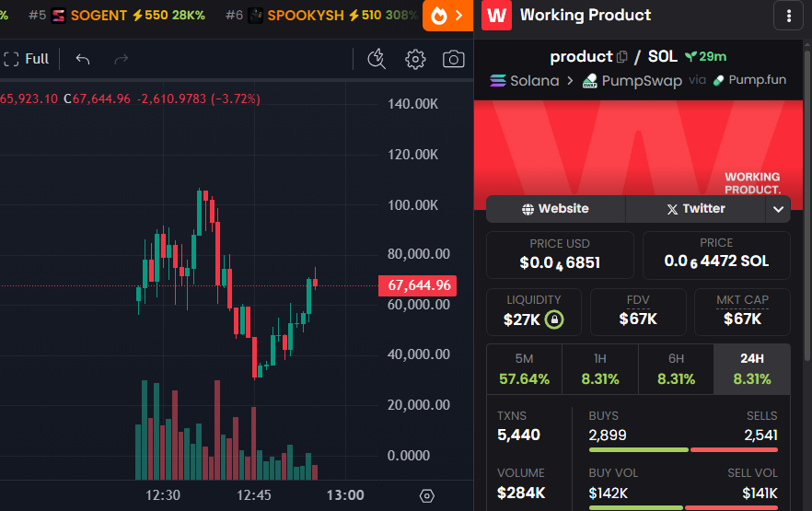Select the 24H timeframe tab
The image size is (812, 511).
(x=752, y=369)
